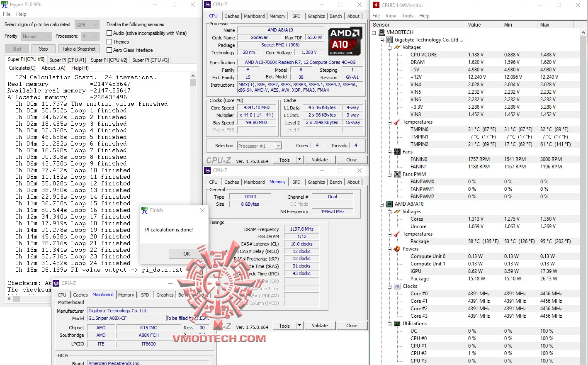The height and width of the screenshot is (365, 588).
Task: Click the Temperatures thermometer icon under Gigabyte
Action: pos(397,122)
